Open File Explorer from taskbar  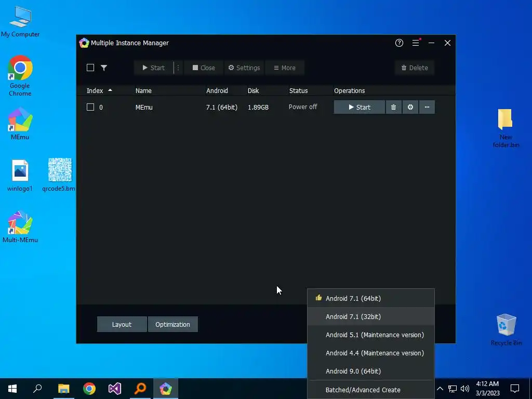[64, 389]
